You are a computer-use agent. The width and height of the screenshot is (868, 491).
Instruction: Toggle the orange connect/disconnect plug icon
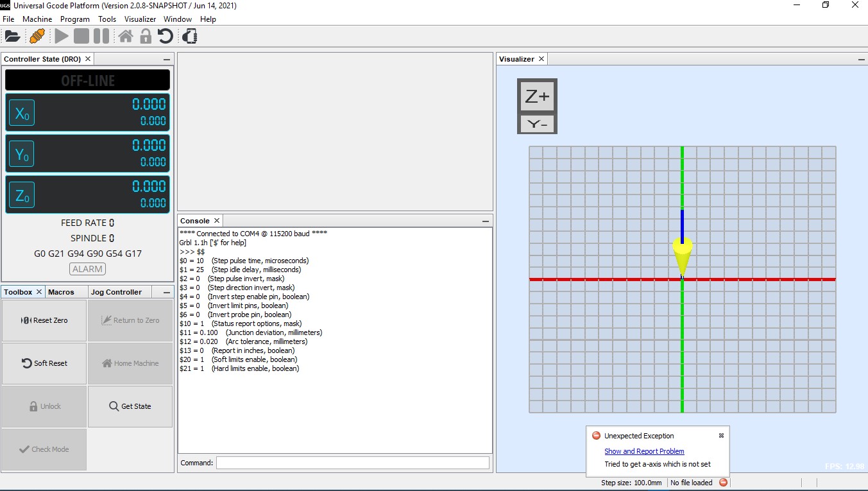(37, 36)
